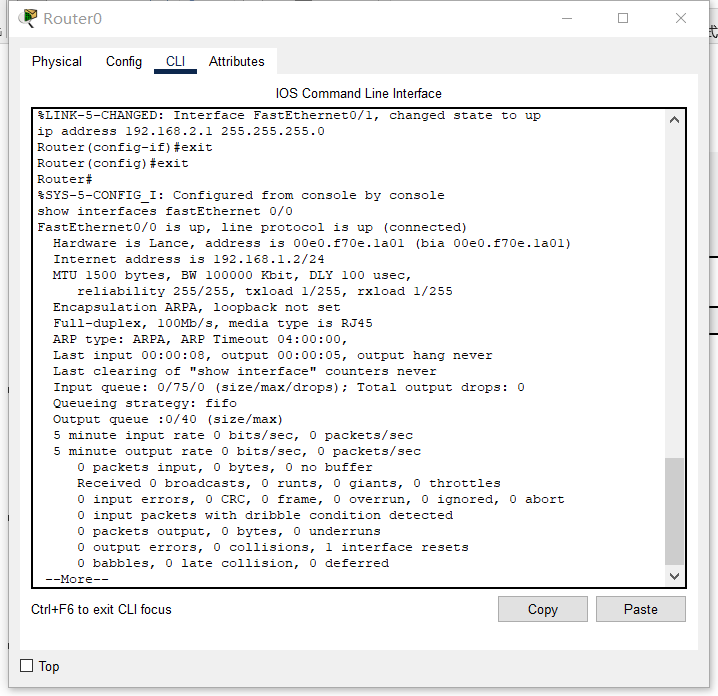The image size is (718, 696).
Task: Click '0 babbles, 0 late collision' line
Action: coord(233,563)
